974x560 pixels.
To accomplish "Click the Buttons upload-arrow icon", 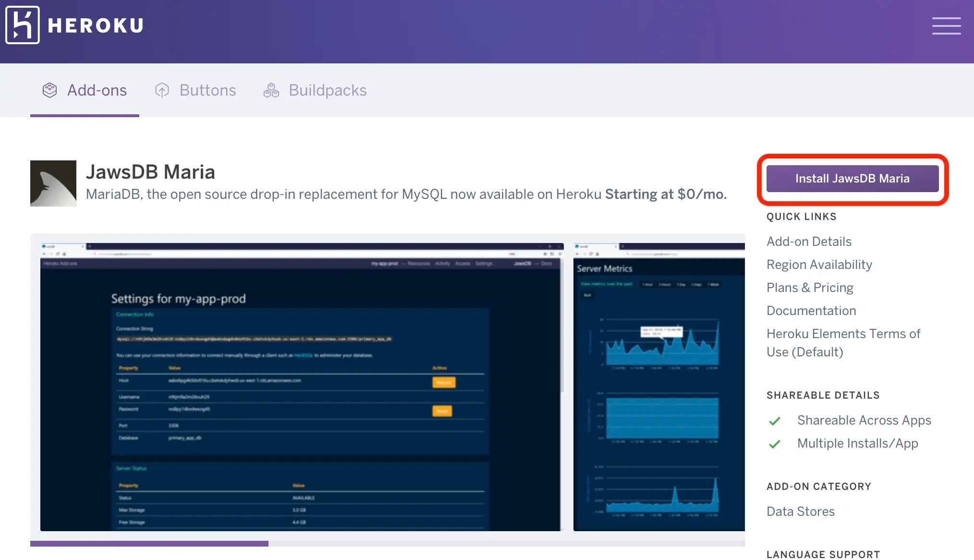I will click(x=162, y=90).
